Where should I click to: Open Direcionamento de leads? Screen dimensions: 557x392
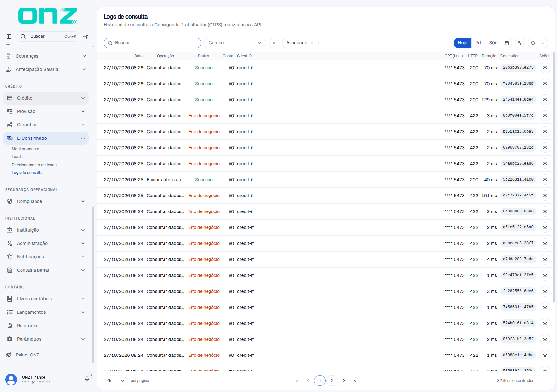34,165
